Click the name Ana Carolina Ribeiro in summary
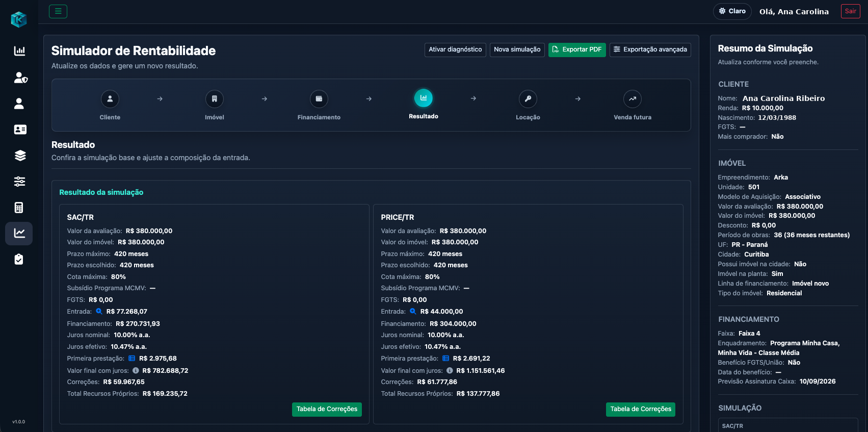 tap(783, 98)
